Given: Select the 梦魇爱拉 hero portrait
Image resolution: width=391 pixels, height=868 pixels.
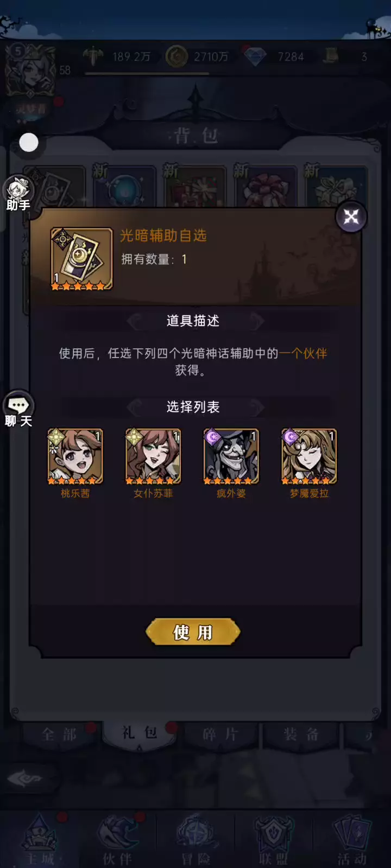Looking at the screenshot, I should (309, 456).
